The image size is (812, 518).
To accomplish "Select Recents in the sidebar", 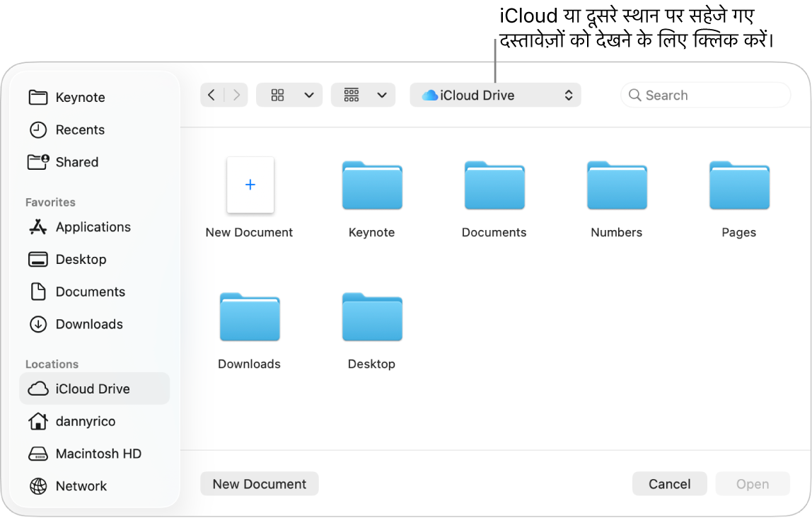I will 67,129.
